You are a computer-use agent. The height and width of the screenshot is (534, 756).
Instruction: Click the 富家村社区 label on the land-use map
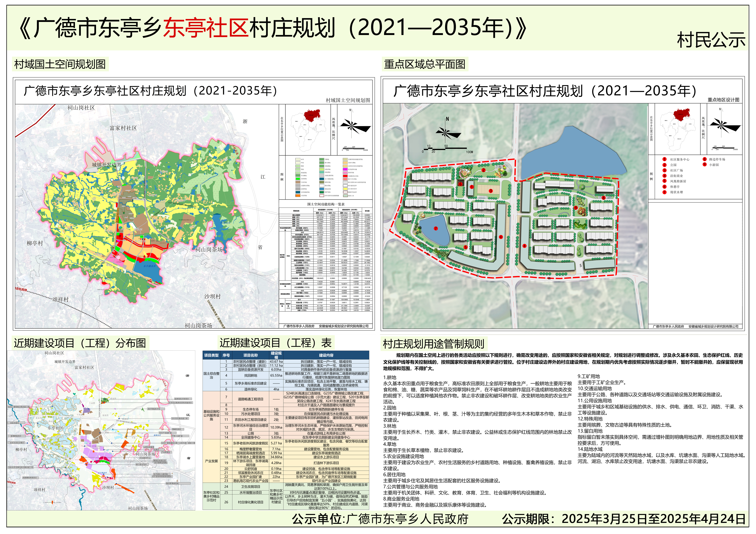tap(123, 128)
